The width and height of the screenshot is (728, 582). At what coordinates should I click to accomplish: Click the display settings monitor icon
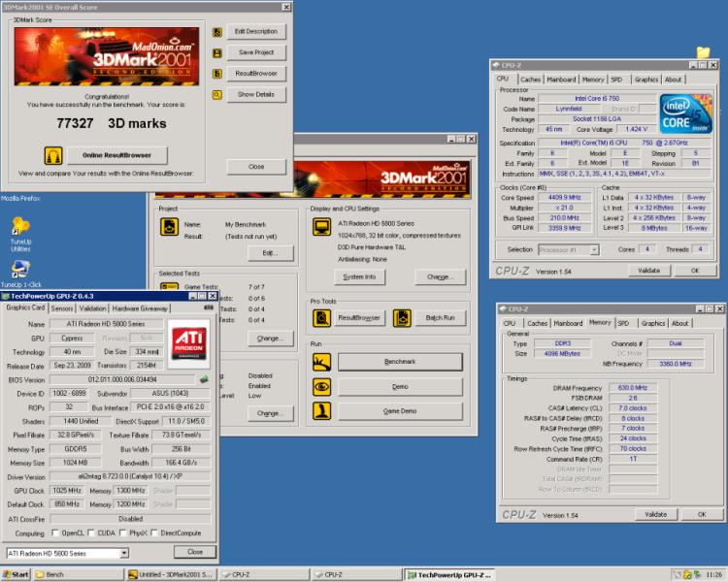point(321,227)
